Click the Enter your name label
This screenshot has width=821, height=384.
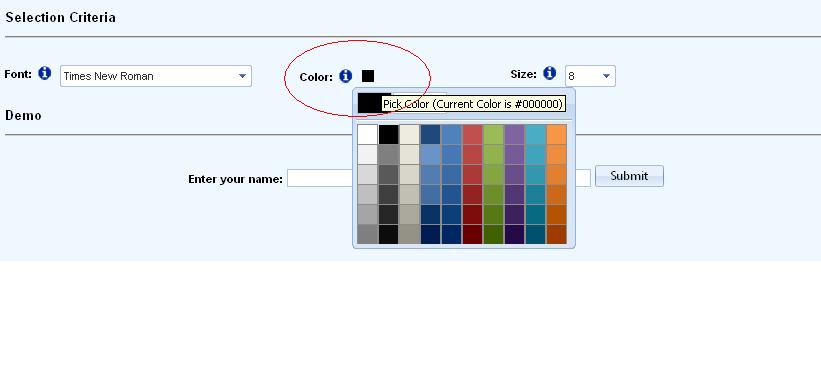(x=235, y=179)
